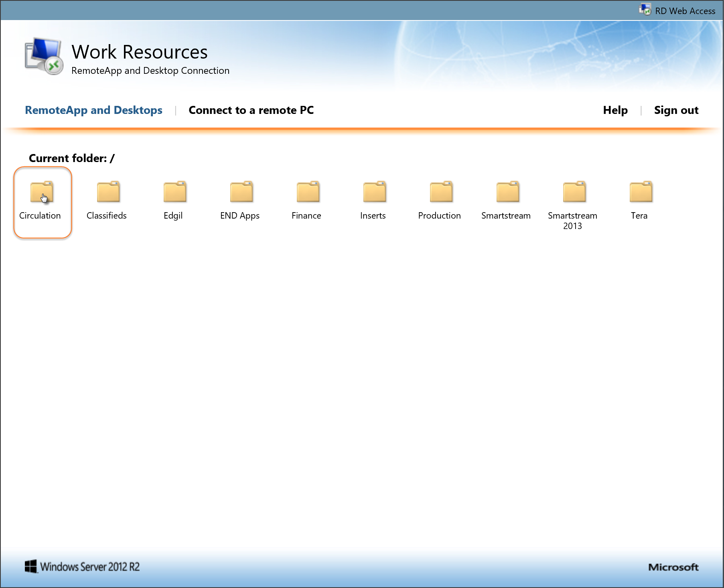Viewport: 724px width, 588px height.
Task: Click Sign out link
Action: (676, 110)
